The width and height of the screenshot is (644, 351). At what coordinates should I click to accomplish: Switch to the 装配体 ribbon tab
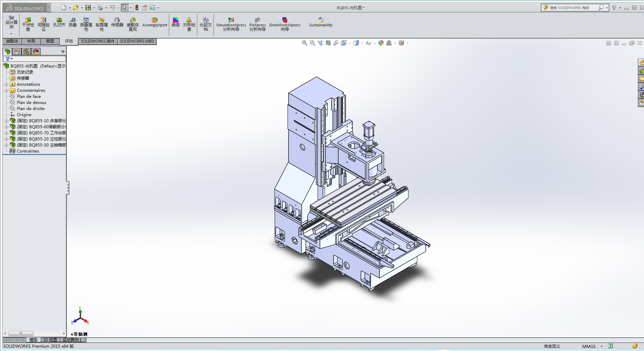[x=12, y=41]
